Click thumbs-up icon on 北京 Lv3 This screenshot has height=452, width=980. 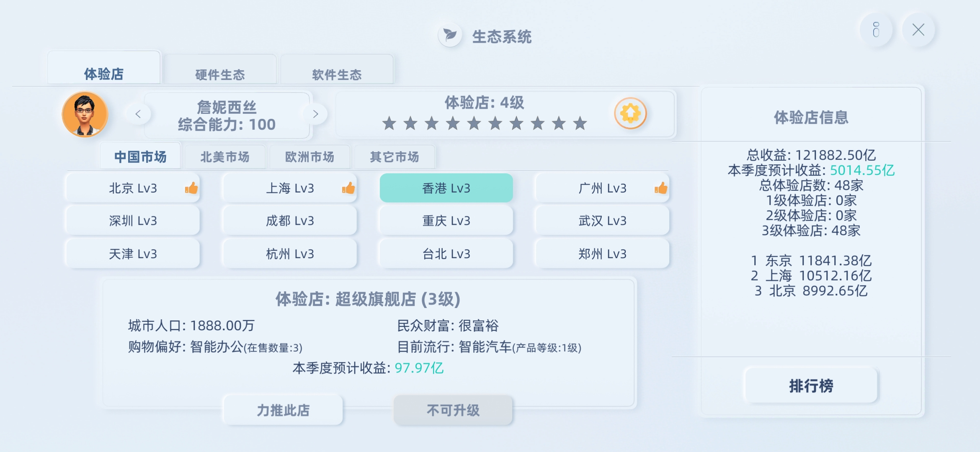point(191,188)
